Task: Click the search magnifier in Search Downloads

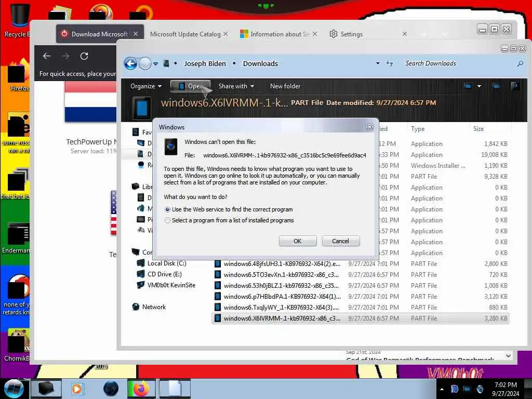Action: coord(520,63)
